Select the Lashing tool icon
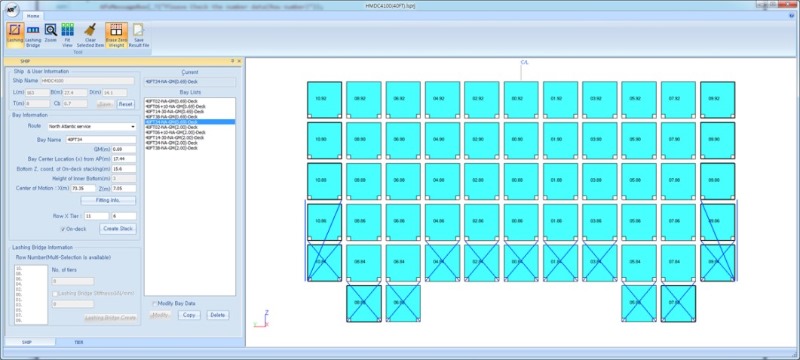Screen dimensions: 800x360 tap(15, 35)
